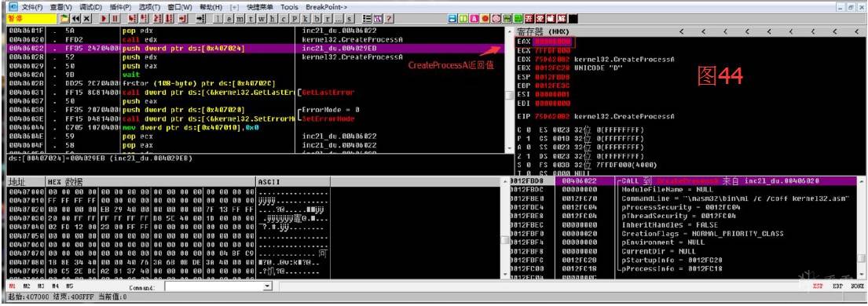This screenshot has width=868, height=306.
Task: Click the 地址 column header in dump
Action: click(x=25, y=182)
